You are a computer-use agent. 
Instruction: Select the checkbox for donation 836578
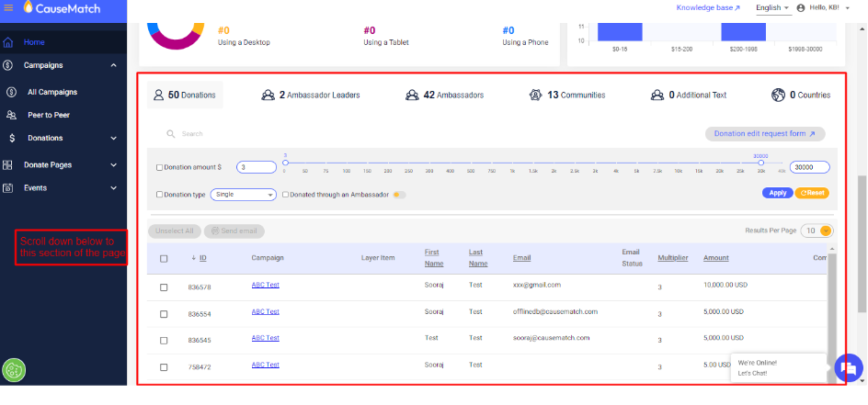[164, 287]
